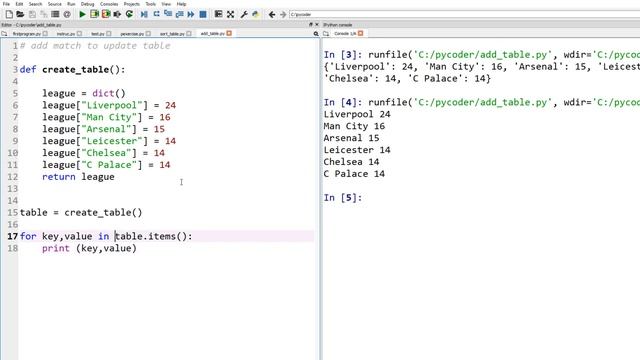Open the Run menu

[x=71, y=4]
